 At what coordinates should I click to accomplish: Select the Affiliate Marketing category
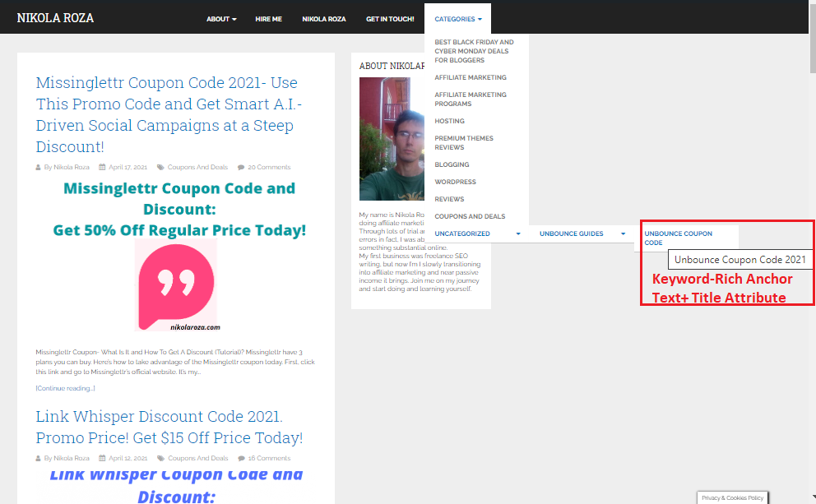pos(471,77)
